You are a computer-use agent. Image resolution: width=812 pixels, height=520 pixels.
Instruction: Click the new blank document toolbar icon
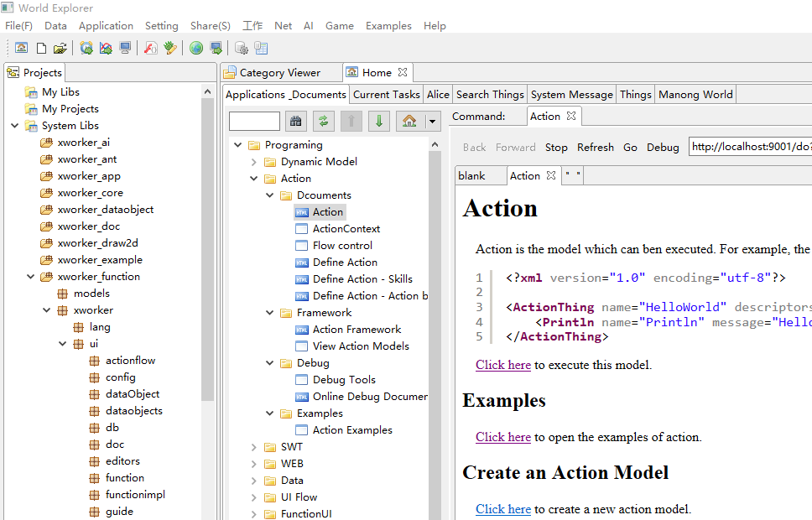pos(41,48)
